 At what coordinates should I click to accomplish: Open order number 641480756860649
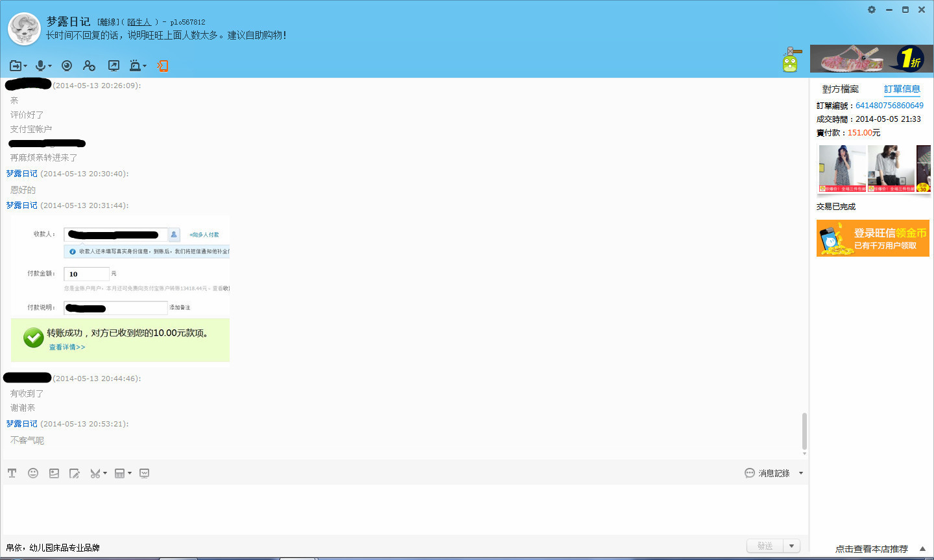tap(889, 106)
